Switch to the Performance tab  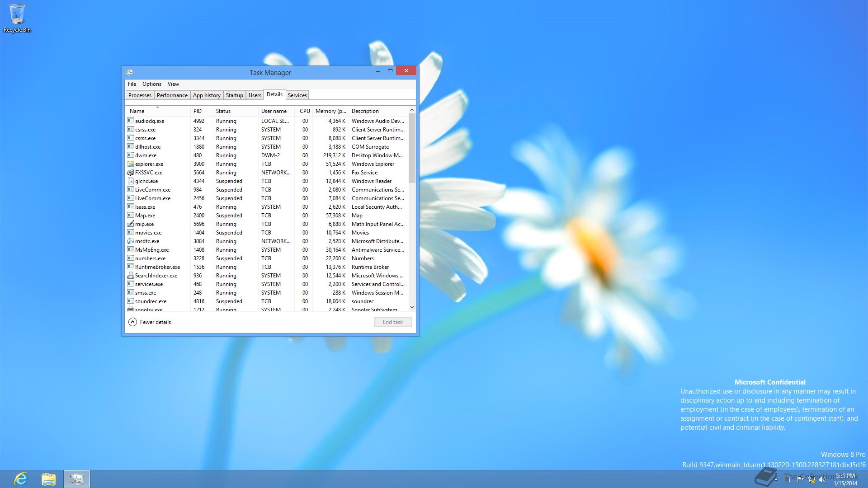[172, 95]
